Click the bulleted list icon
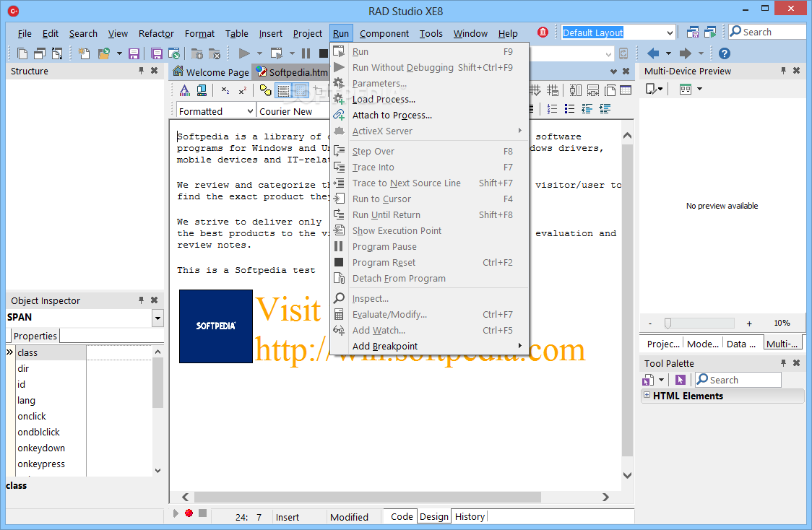The height and width of the screenshot is (530, 812). (570, 109)
